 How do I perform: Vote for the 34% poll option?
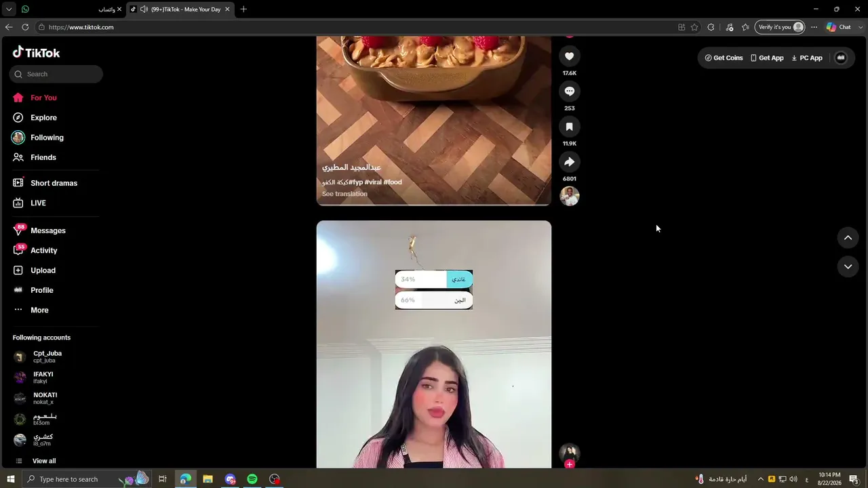point(434,279)
